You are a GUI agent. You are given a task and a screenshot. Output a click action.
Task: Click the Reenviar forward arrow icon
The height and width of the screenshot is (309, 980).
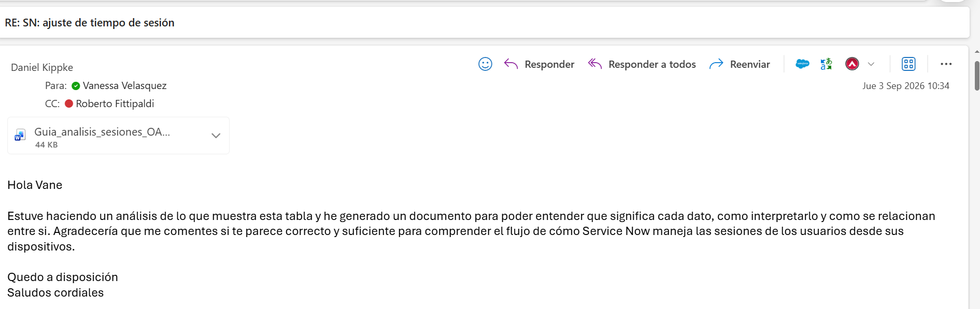pyautogui.click(x=716, y=64)
